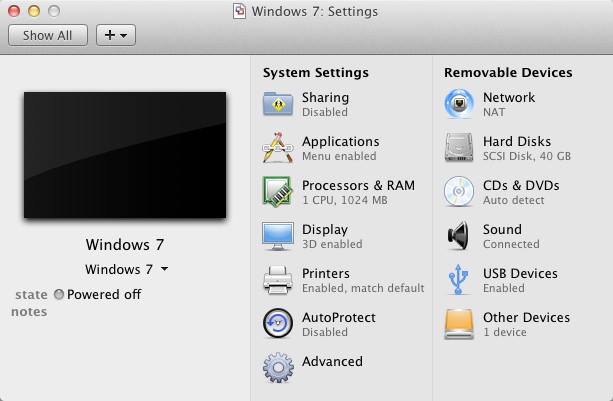The image size is (613, 401).
Task: Open the USB Devices icon
Action: (458, 279)
